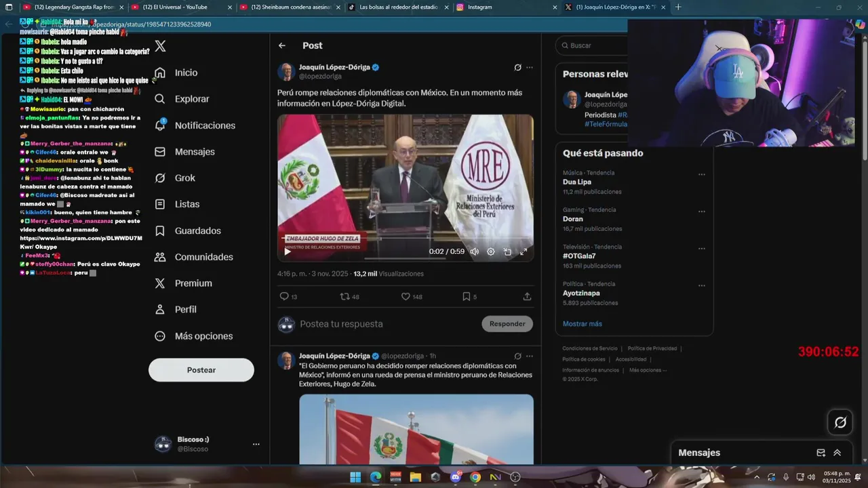Play the video
Screen dimensions: 868x488
[287, 251]
